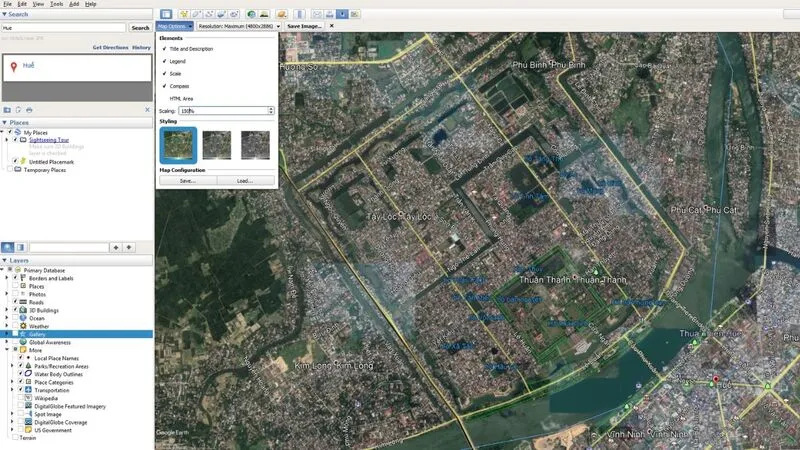The height and width of the screenshot is (450, 800).
Task: Open the search History link
Action: tap(141, 47)
